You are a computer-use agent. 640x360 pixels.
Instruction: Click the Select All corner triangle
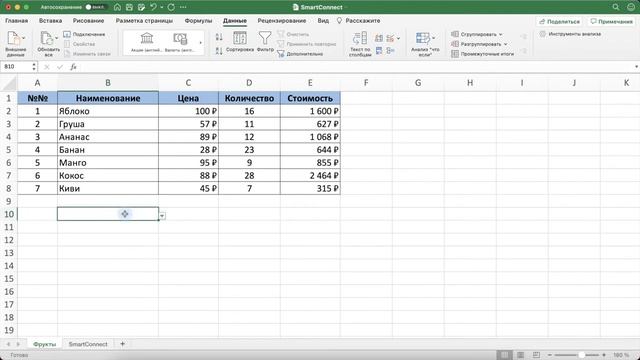(x=9, y=83)
